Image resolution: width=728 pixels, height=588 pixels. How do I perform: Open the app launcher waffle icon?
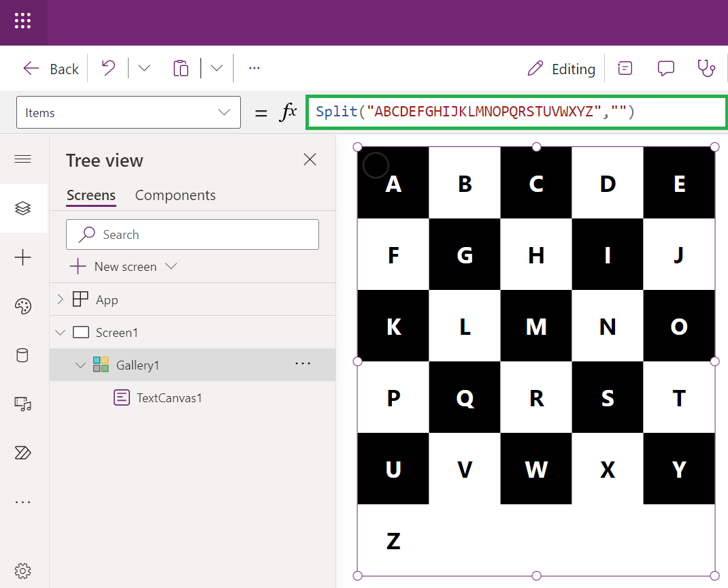[x=22, y=21]
